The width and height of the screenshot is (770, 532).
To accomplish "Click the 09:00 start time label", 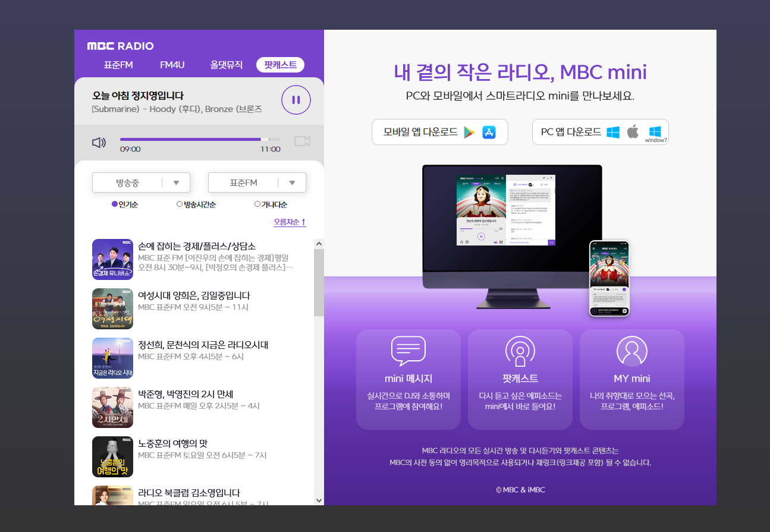I will click(130, 149).
